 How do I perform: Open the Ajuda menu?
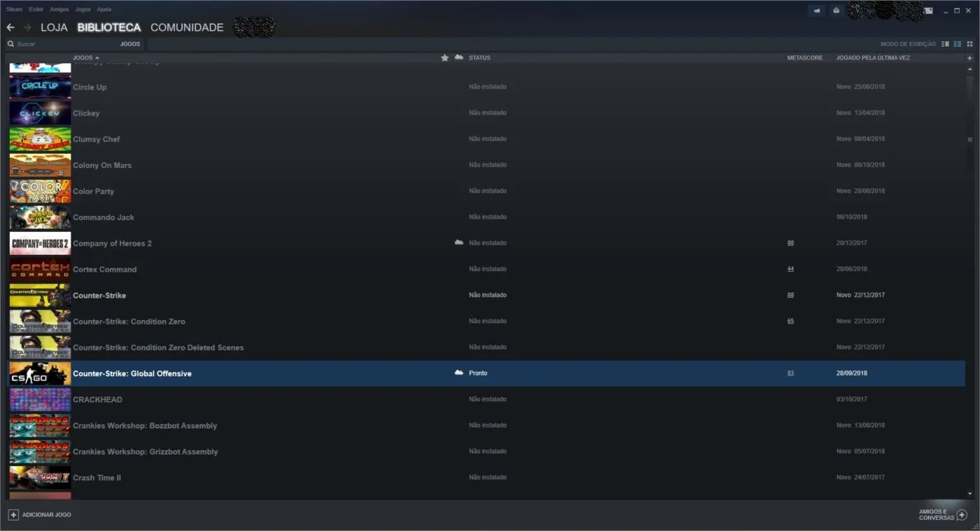pos(104,9)
